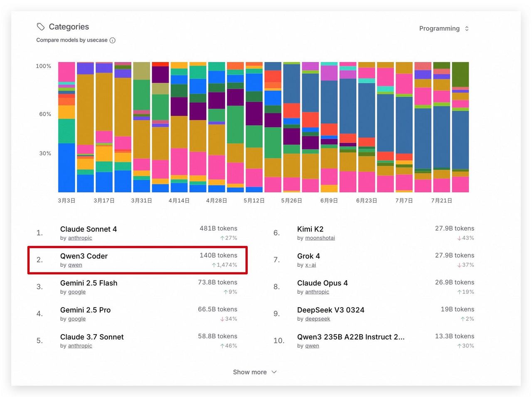Viewport: 532px width, 397px height.
Task: Open the Programming category dropdown
Action: (x=444, y=28)
